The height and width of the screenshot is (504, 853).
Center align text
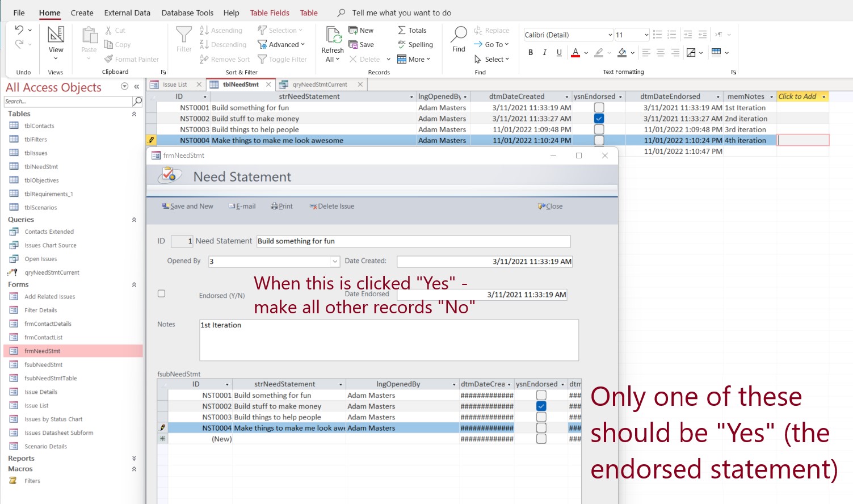coord(661,52)
